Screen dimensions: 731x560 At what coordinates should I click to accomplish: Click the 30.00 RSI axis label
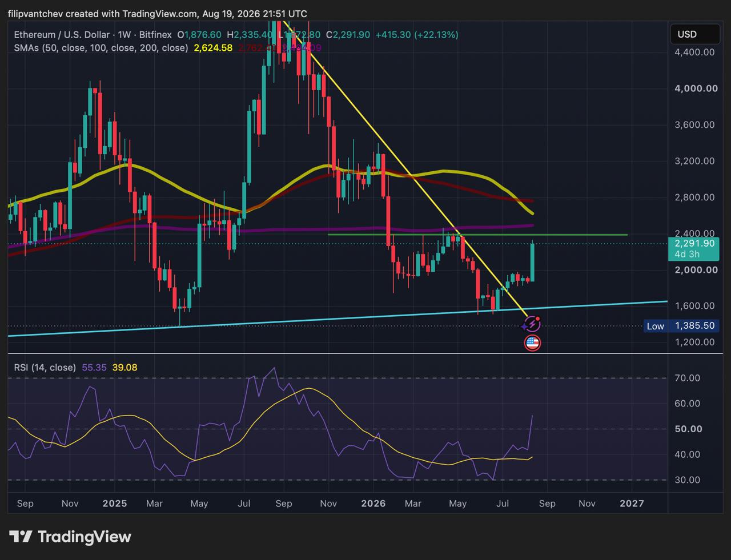point(687,480)
